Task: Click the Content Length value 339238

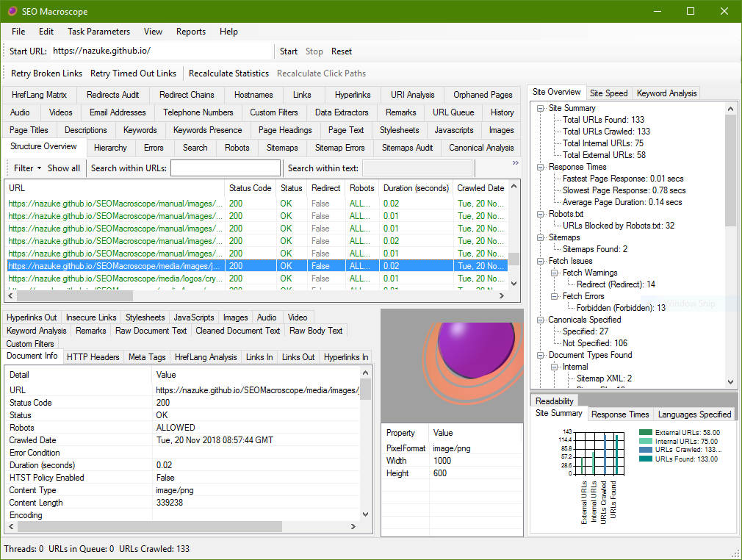Action: point(170,503)
